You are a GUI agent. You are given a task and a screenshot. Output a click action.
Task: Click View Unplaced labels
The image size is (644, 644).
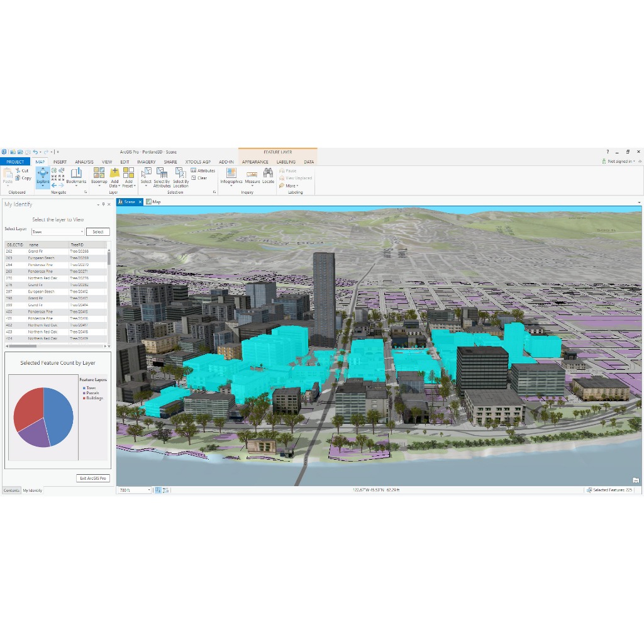(296, 178)
